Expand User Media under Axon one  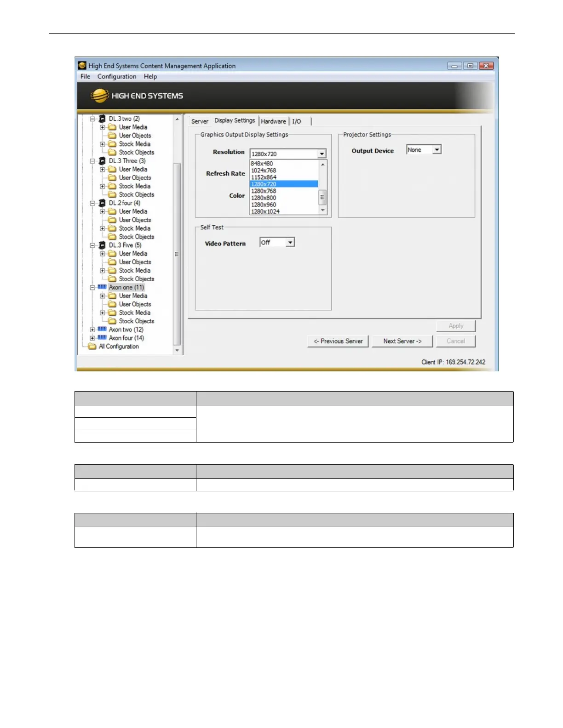103,296
